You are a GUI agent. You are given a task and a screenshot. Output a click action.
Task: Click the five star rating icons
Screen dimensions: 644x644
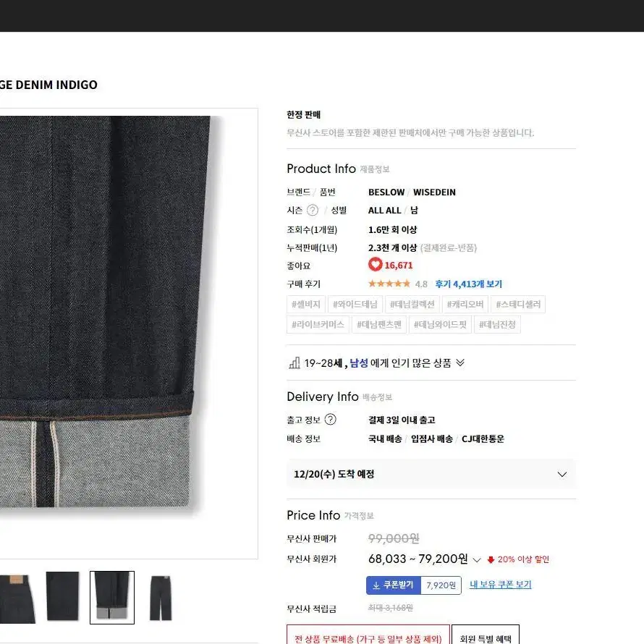click(389, 284)
